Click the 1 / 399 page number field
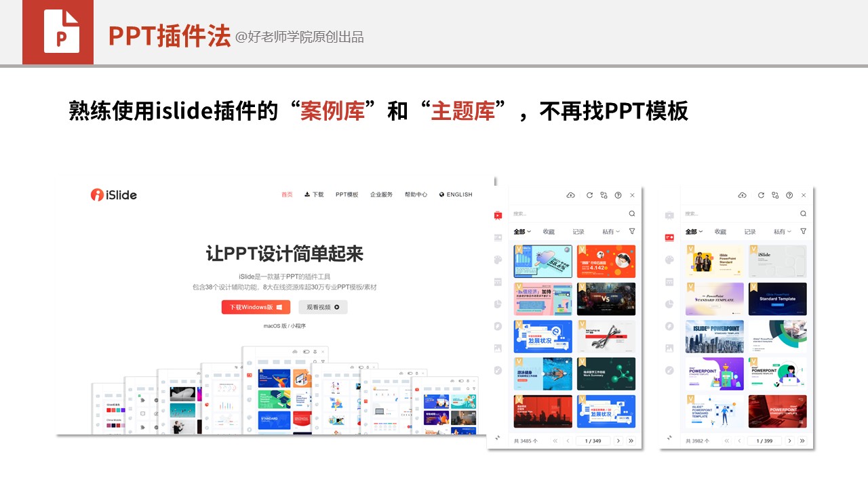This screenshot has height=488, width=868. [x=764, y=441]
